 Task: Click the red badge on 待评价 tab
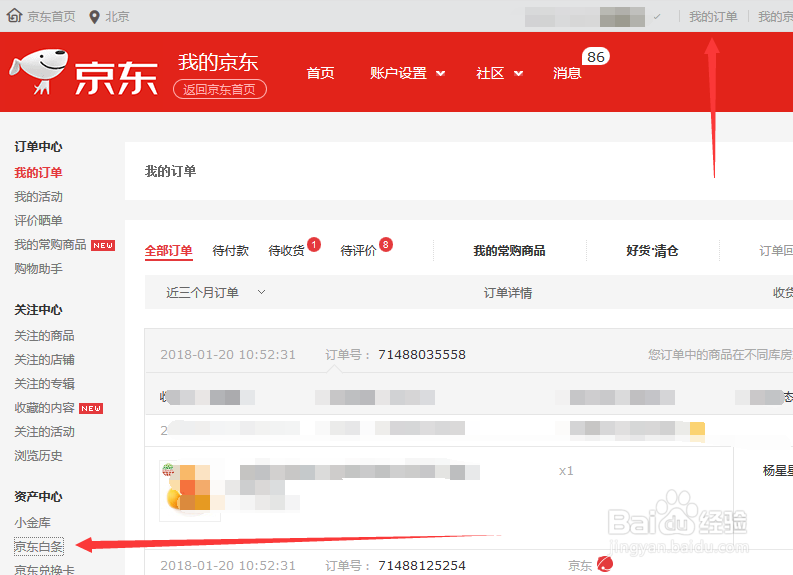[386, 245]
